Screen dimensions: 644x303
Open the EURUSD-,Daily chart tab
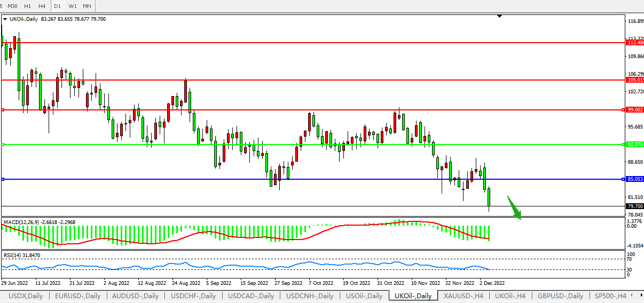coord(77,296)
